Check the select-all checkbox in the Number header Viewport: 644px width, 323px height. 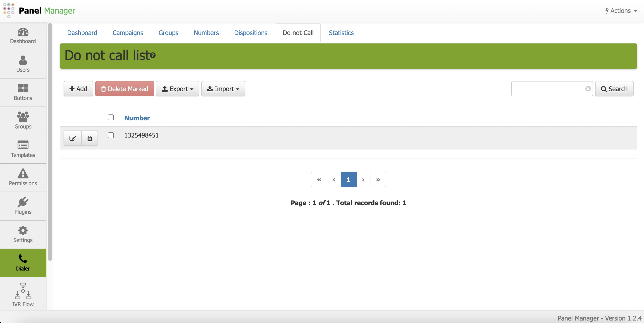coord(111,117)
